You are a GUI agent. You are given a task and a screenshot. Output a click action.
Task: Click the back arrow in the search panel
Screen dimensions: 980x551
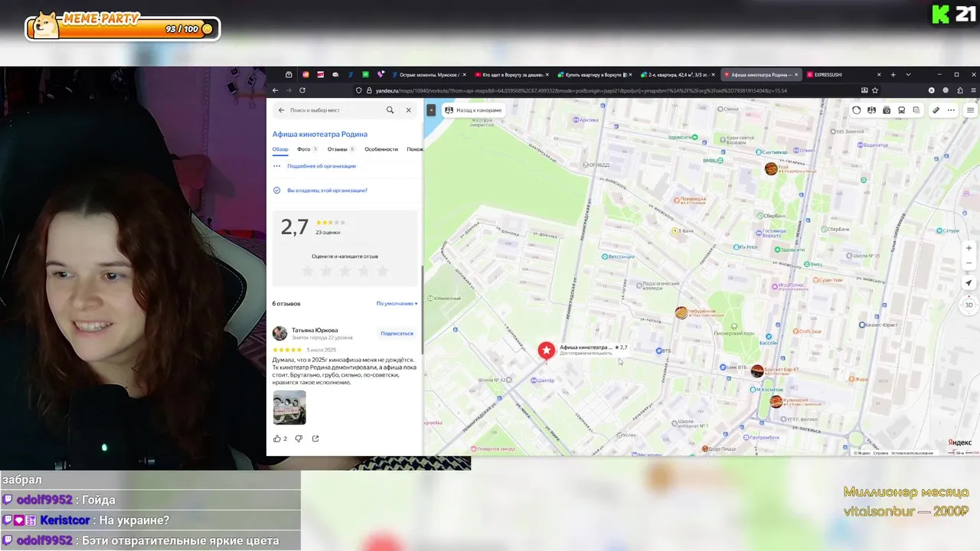tap(281, 110)
